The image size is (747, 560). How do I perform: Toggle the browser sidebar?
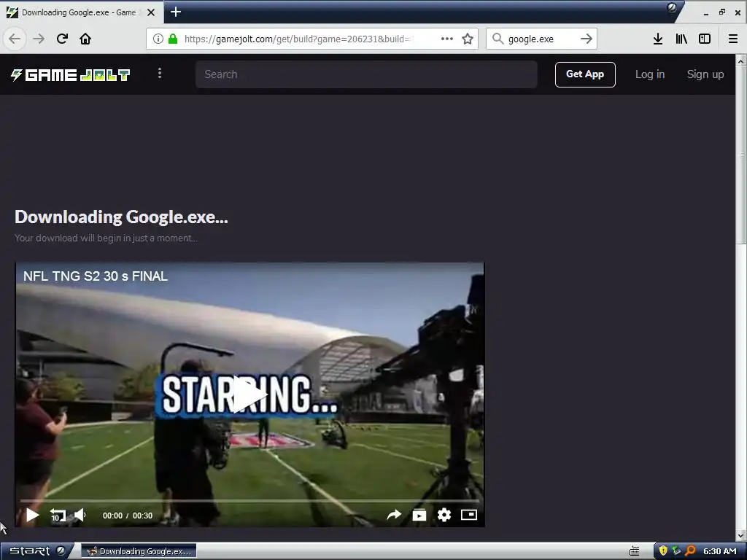705,39
